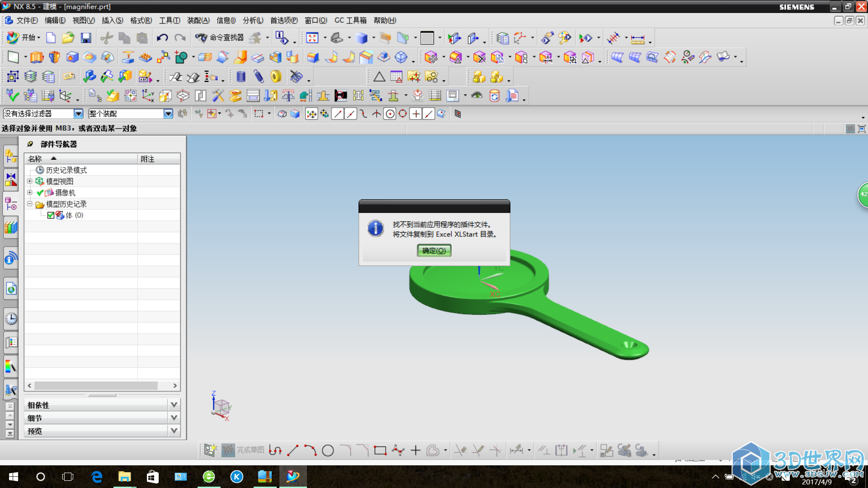The image size is (868, 488).
Task: Open the History clock sidebar icon
Action: (11, 319)
